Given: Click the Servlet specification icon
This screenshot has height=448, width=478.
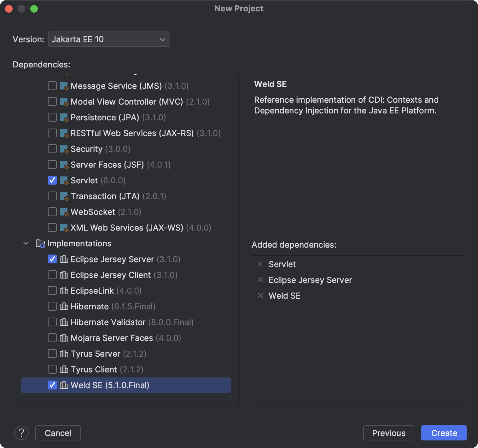Looking at the screenshot, I should pyautogui.click(x=63, y=180).
